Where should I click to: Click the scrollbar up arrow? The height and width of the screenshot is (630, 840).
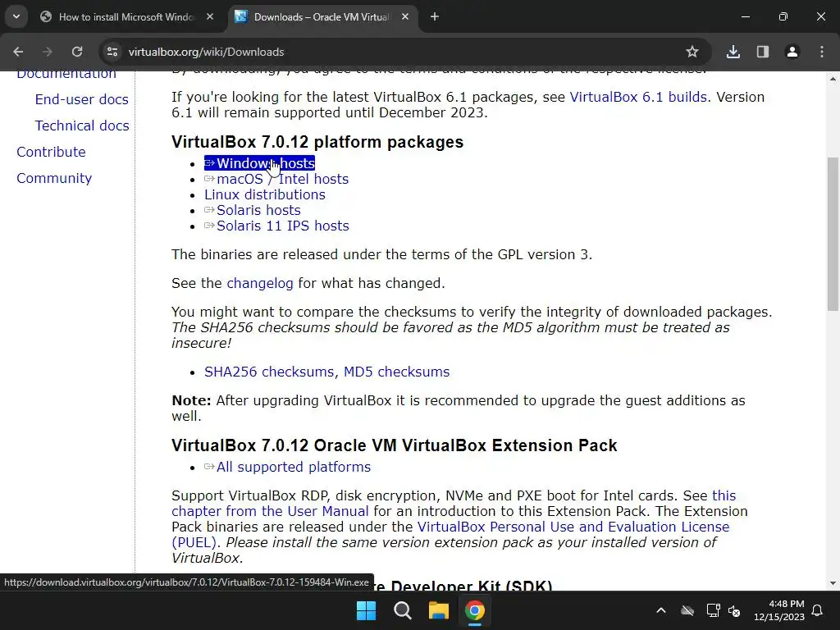tap(833, 78)
